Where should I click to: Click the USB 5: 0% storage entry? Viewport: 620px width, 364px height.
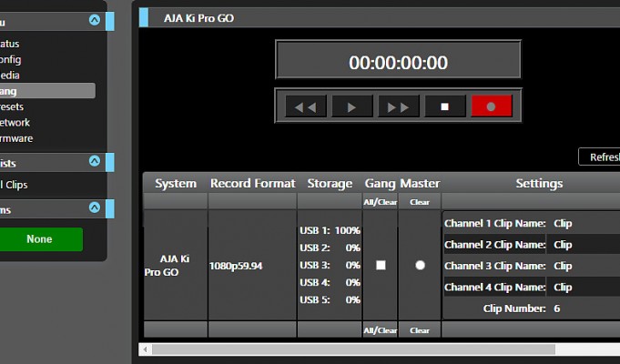pyautogui.click(x=330, y=300)
